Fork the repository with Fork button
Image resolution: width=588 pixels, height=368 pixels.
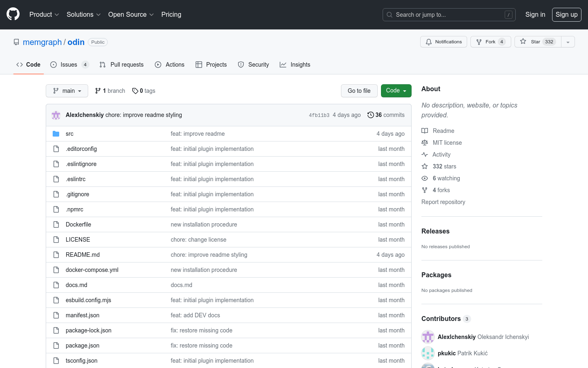tap(491, 42)
